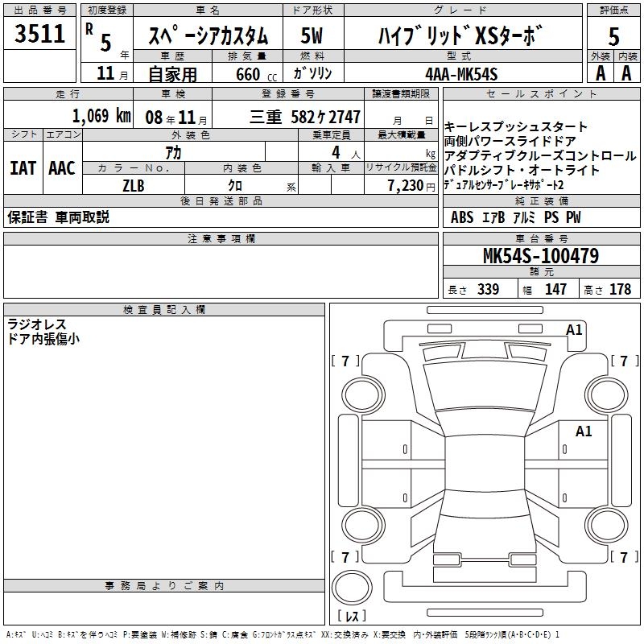Viewport: 644px width, 644px height.
Task: Click the windshield in the car diagram
Action: pyautogui.click(x=485, y=386)
